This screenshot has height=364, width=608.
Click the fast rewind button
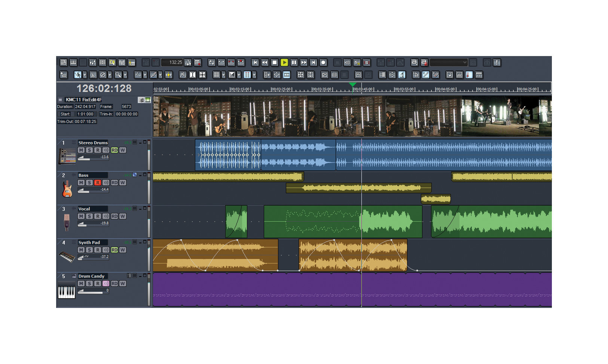tap(265, 62)
